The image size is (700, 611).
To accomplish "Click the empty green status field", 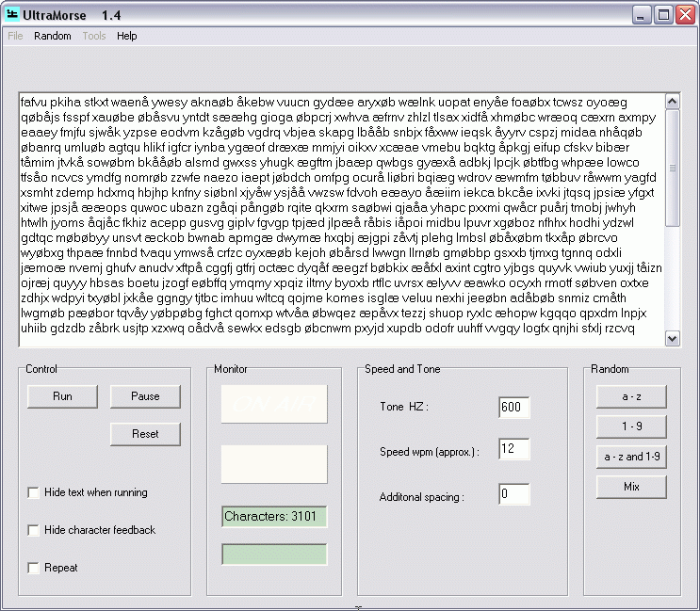I will pos(274,555).
